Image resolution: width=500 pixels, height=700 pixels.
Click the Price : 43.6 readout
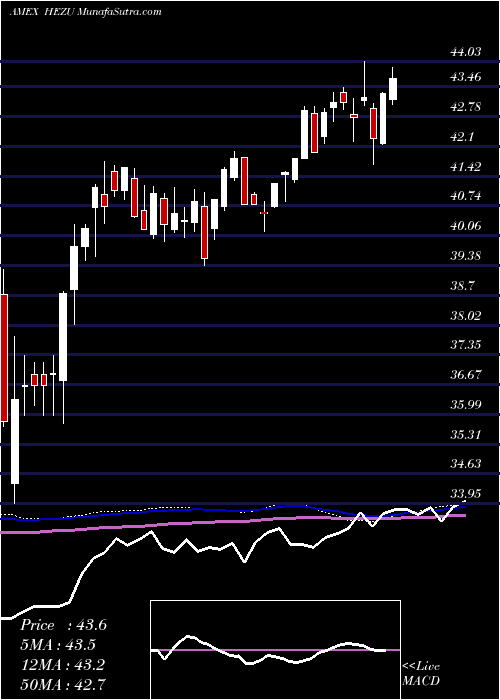[x=63, y=625]
